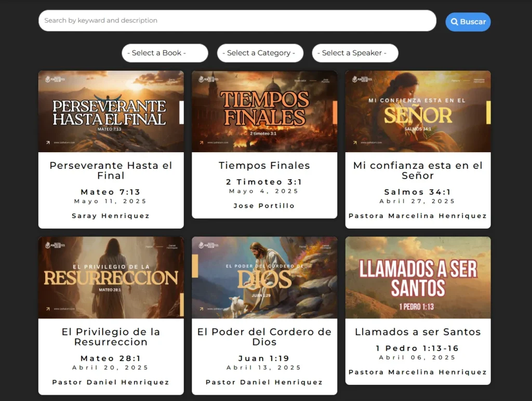Screen dimensions: 532x401
Task: Click the magnifier icon in Buscar button
Action: tap(454, 22)
